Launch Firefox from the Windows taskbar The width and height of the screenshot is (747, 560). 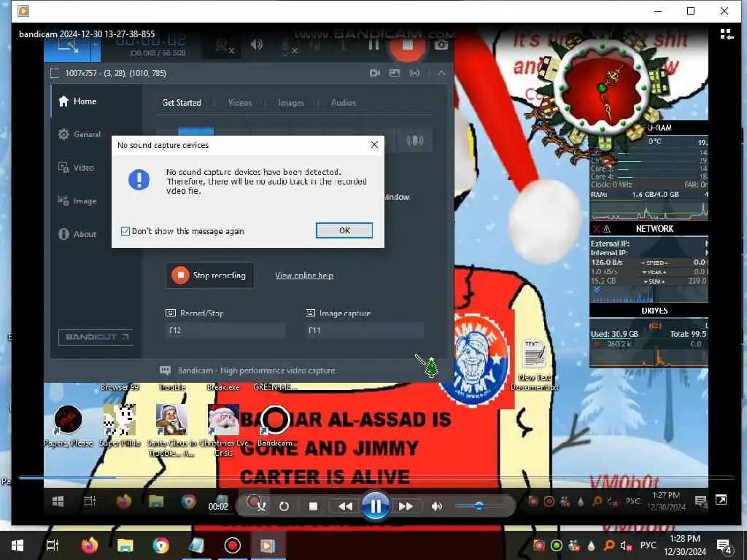point(89,545)
